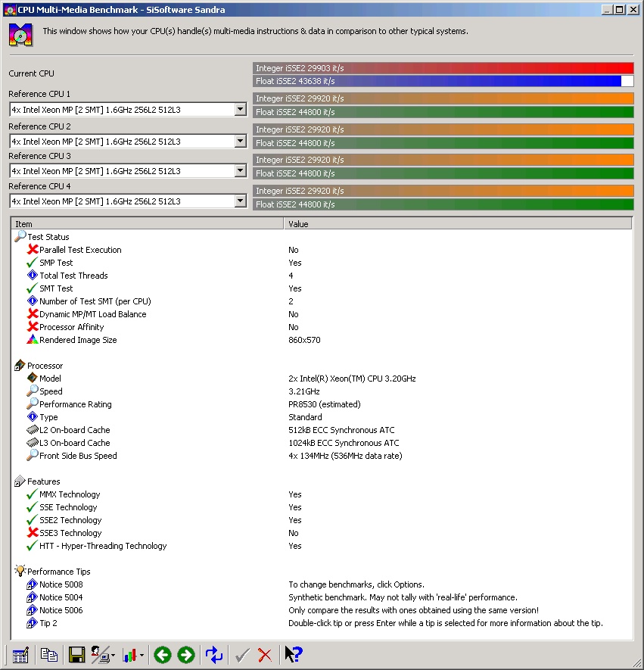Select the Test Status magnifier icon

(x=20, y=236)
